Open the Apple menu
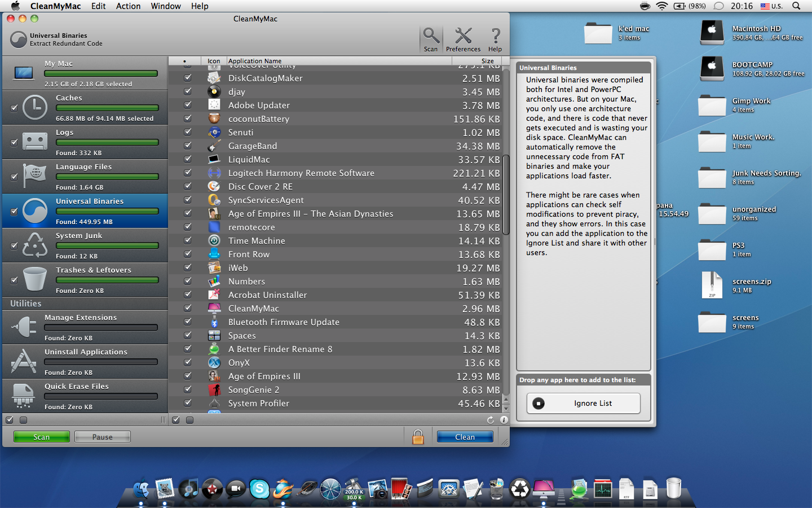The image size is (812, 508). pyautogui.click(x=16, y=6)
